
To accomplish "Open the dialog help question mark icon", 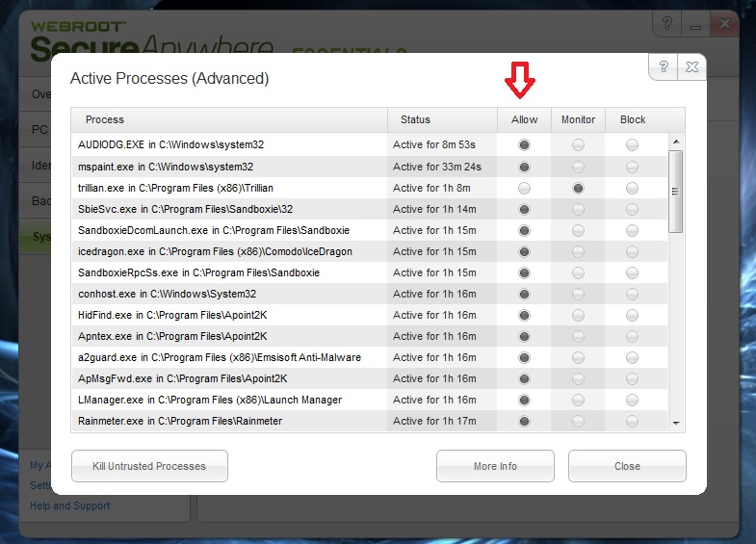I will coord(664,66).
